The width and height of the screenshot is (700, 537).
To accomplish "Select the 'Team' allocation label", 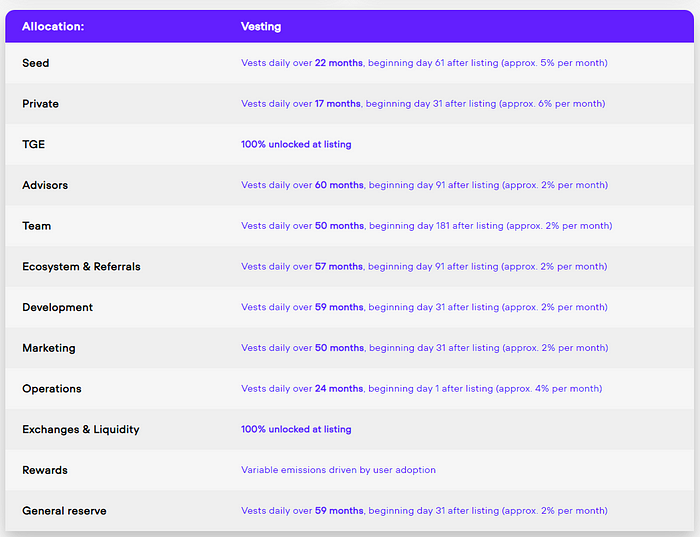I will tap(37, 225).
